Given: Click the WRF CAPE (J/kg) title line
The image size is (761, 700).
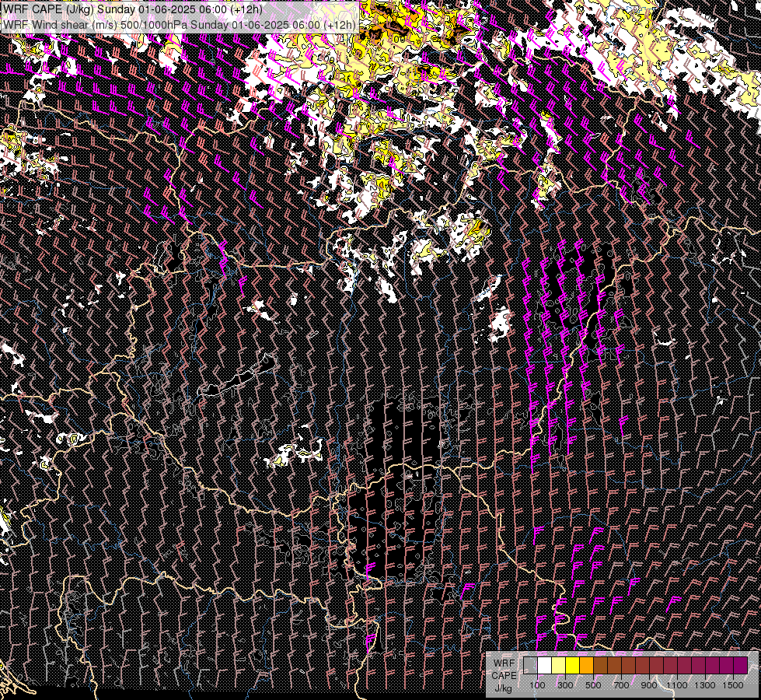Looking at the screenshot, I should (x=132, y=9).
